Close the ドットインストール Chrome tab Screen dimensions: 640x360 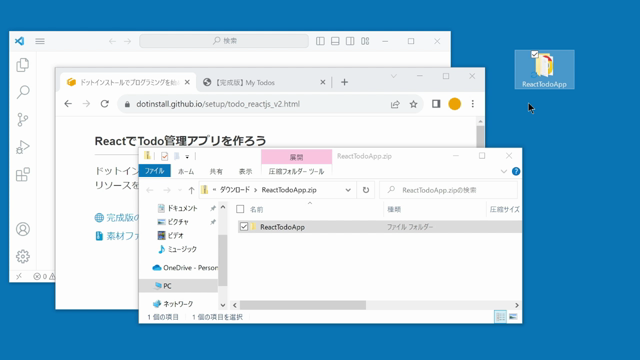coord(187,82)
